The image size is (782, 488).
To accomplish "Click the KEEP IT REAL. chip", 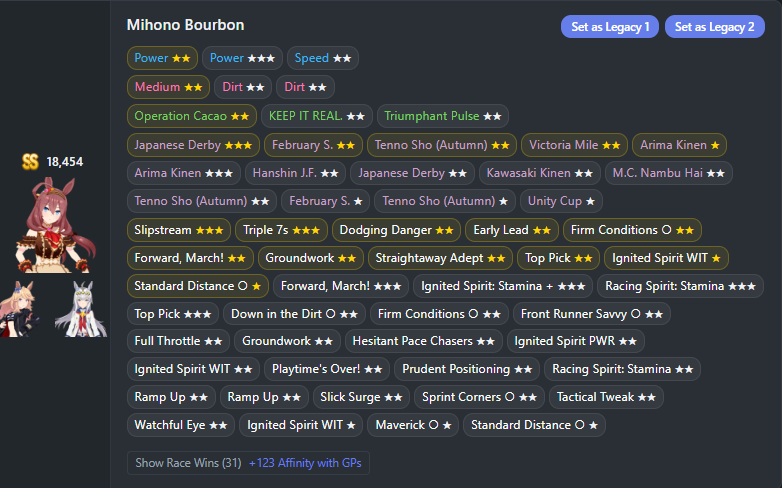I will 317,116.
